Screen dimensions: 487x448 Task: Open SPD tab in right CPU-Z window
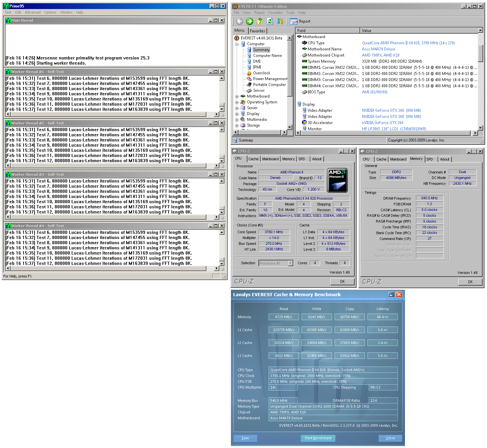point(430,159)
